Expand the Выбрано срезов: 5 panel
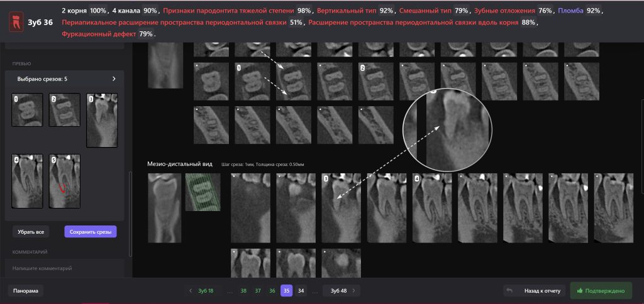The image size is (644, 304). point(114,79)
